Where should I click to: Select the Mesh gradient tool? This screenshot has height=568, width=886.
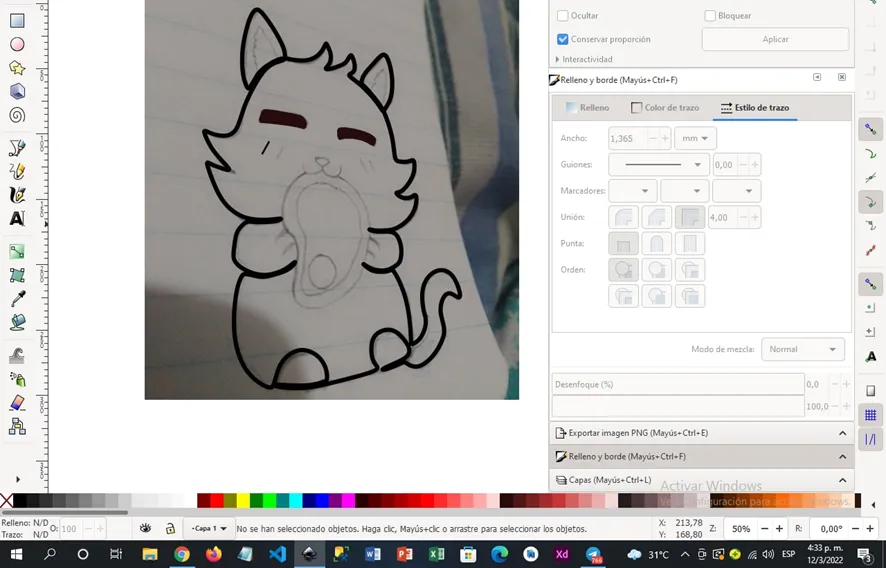[x=17, y=275]
